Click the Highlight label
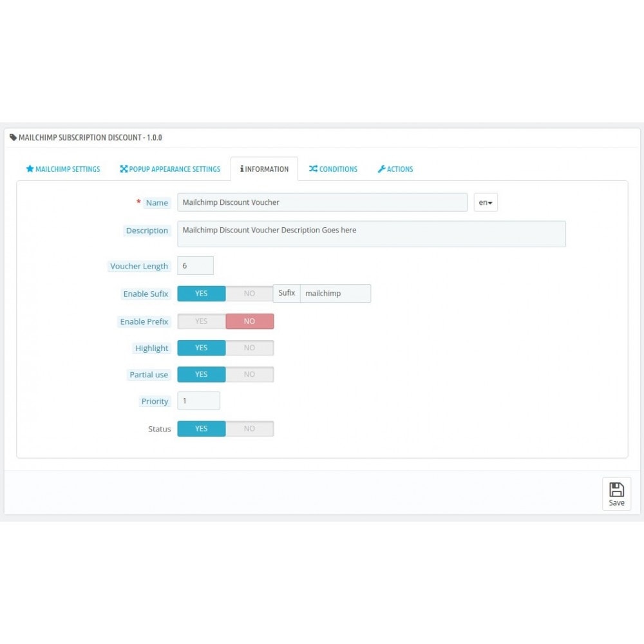The image size is (644, 644). (151, 348)
